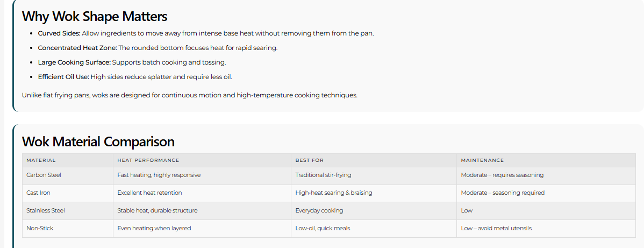644x248 pixels.
Task: Select the "Cast Iron" table cell
Action: 38,193
